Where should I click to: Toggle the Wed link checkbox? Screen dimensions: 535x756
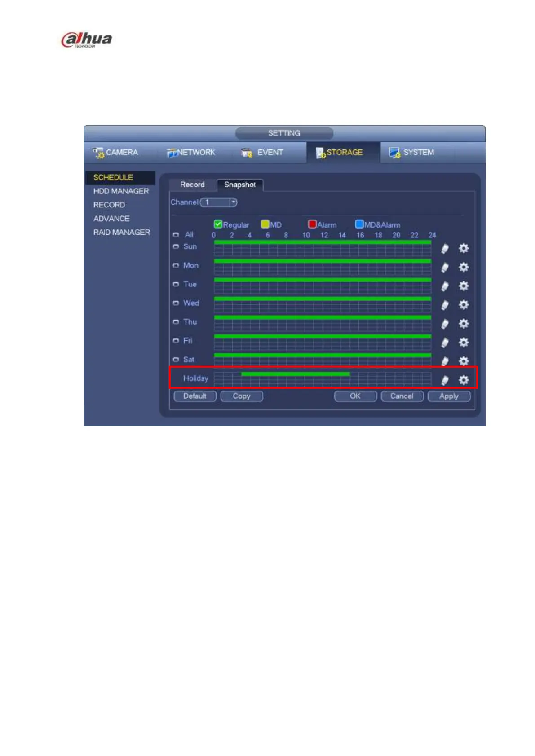[176, 303]
